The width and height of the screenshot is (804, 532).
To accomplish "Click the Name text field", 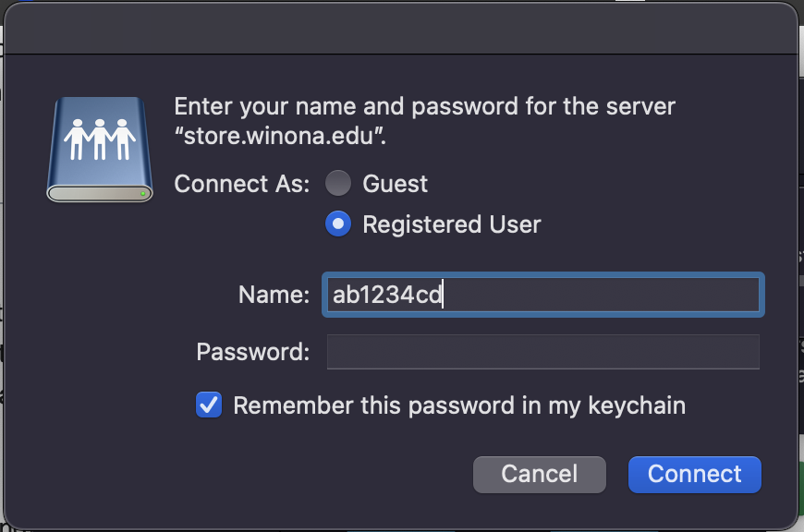I will pyautogui.click(x=542, y=295).
